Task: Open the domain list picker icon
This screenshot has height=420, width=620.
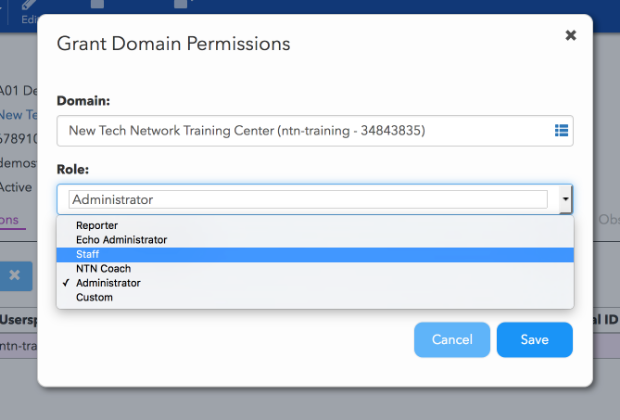Action: click(x=561, y=131)
